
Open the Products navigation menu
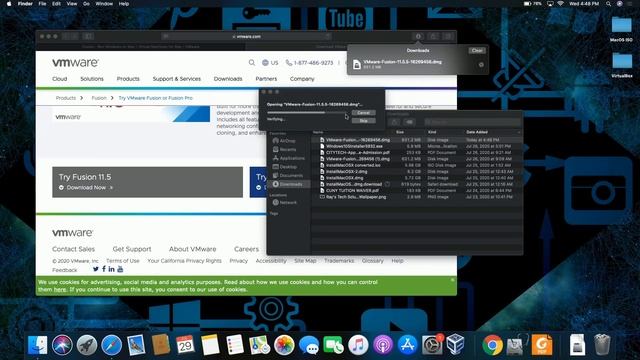pyautogui.click(x=128, y=79)
